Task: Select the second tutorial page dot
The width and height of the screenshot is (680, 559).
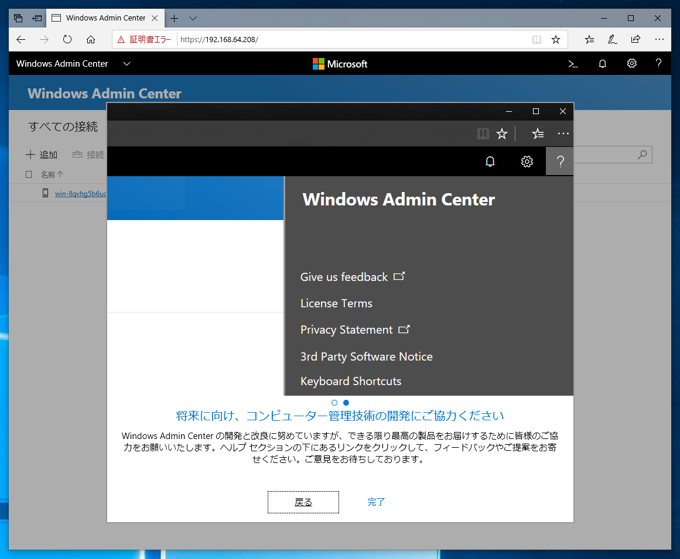Action: [346, 403]
